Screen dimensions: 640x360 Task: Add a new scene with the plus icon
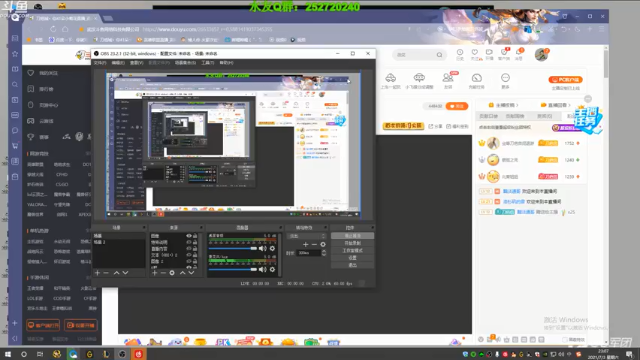click(97, 273)
